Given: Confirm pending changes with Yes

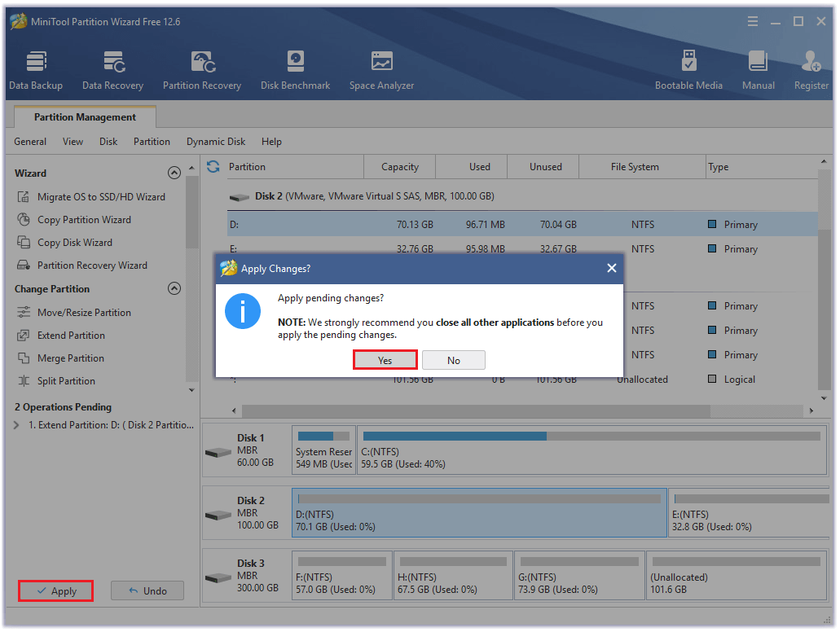Looking at the screenshot, I should point(385,360).
